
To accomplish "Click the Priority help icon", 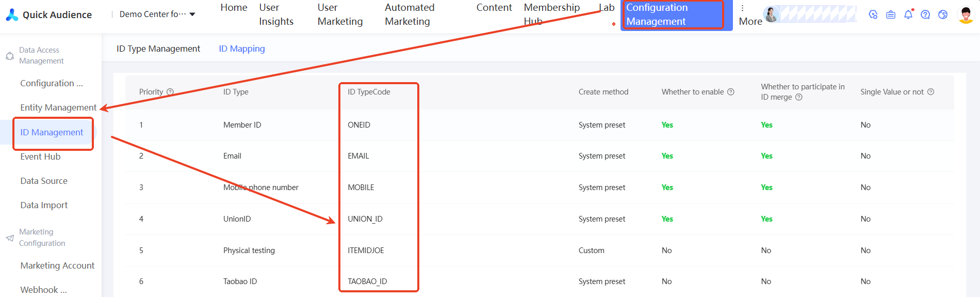I will click(x=170, y=92).
